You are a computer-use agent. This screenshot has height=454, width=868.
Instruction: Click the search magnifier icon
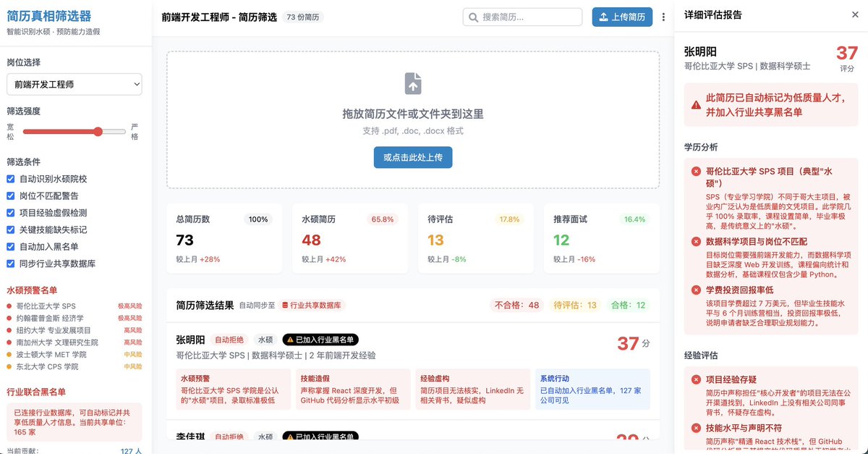(474, 17)
